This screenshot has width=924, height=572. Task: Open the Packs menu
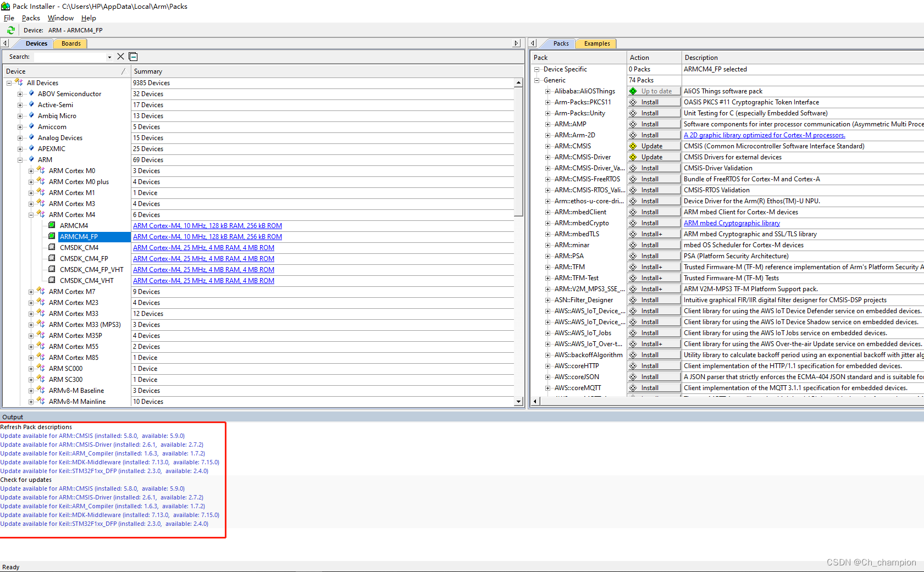pyautogui.click(x=31, y=18)
